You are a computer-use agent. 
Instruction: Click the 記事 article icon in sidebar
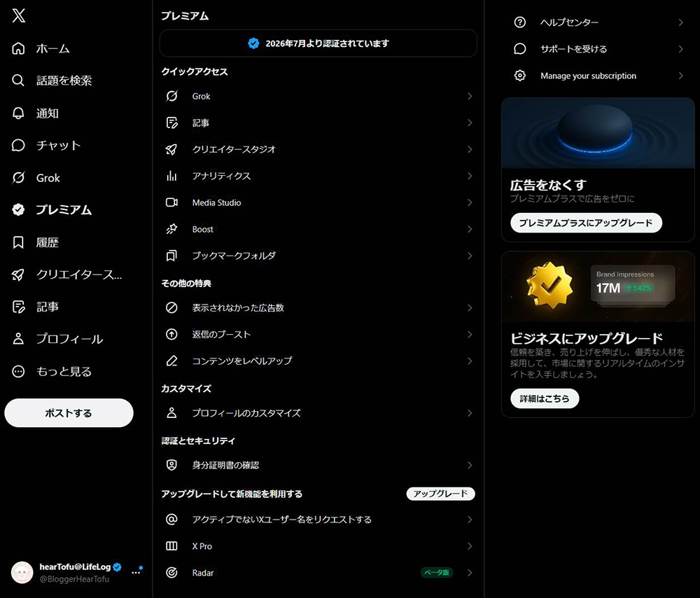coord(18,307)
